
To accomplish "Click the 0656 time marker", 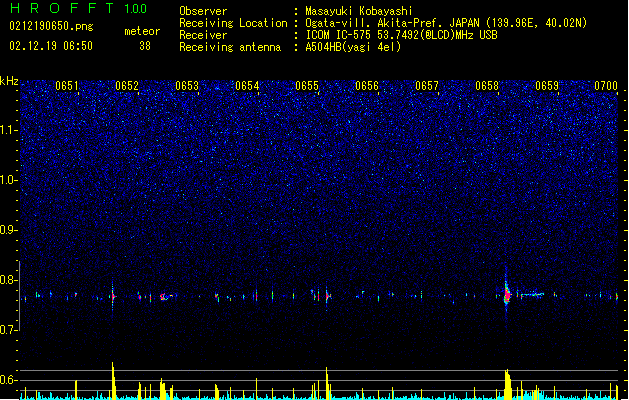I will (367, 86).
